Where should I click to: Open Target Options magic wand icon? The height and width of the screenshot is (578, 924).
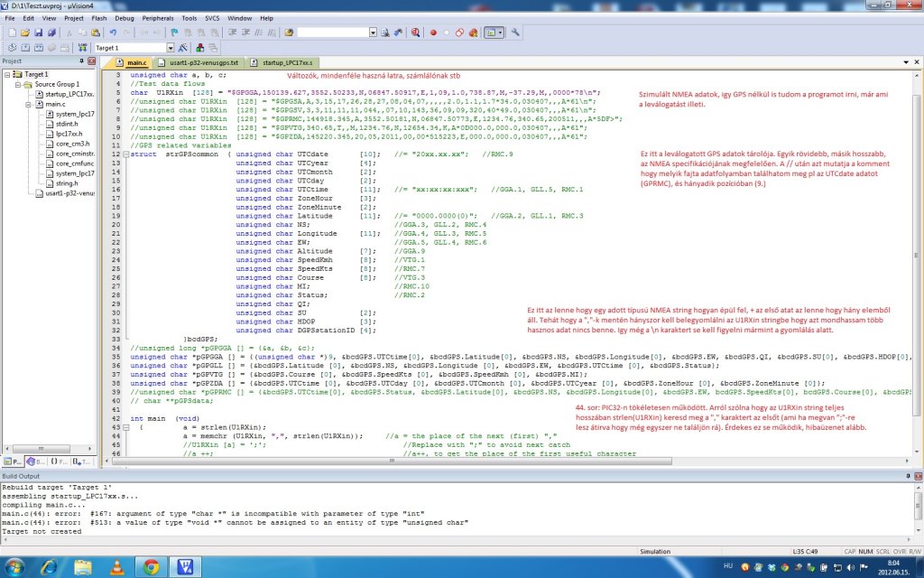pos(182,48)
